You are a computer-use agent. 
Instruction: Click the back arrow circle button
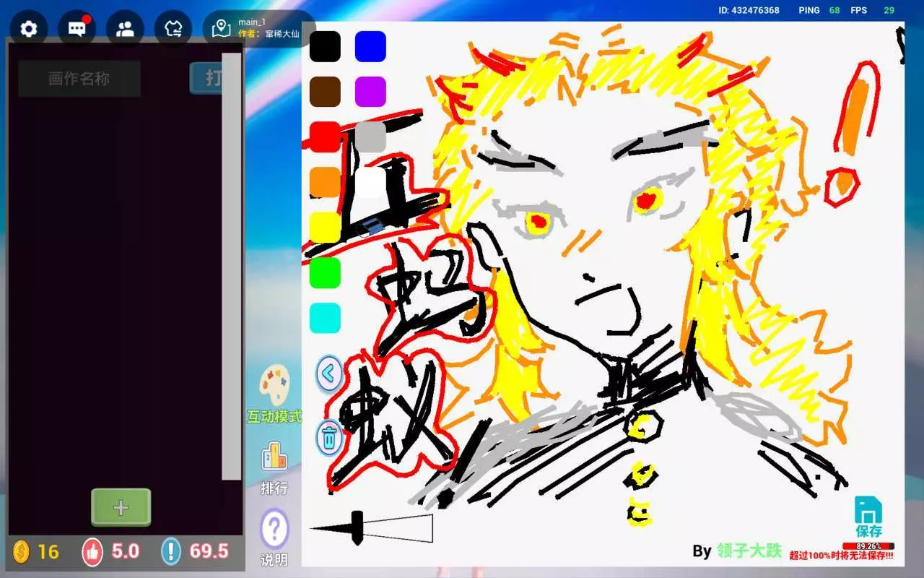pyautogui.click(x=329, y=374)
